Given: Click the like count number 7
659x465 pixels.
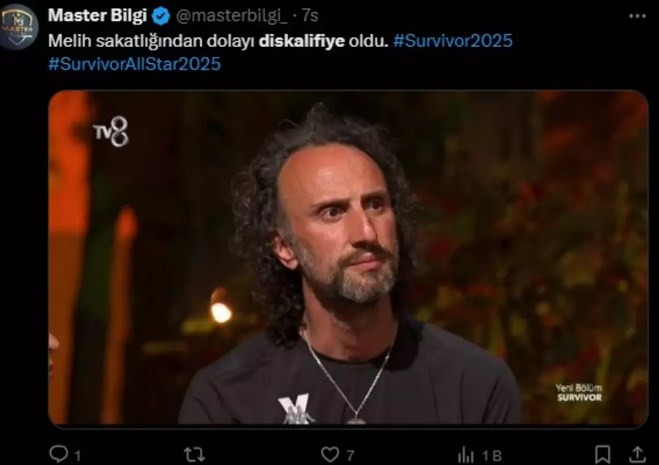Looking at the screenshot, I should (350, 455).
